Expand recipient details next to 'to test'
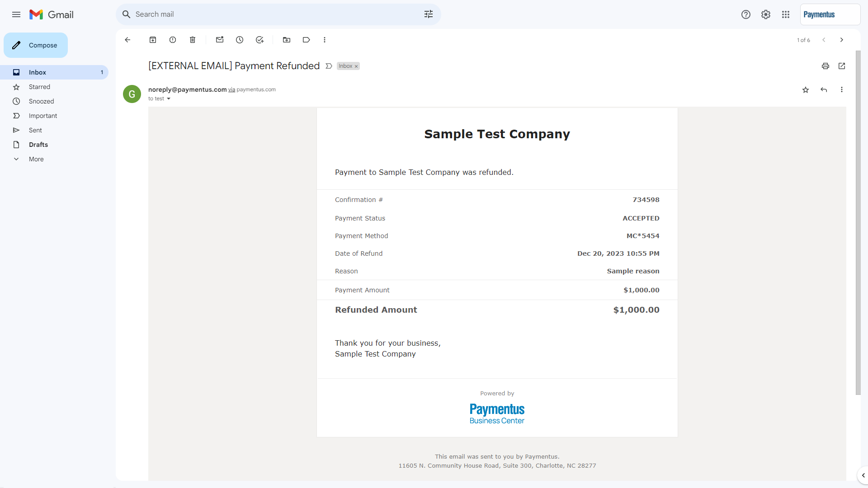The height and width of the screenshot is (488, 868). pyautogui.click(x=169, y=99)
